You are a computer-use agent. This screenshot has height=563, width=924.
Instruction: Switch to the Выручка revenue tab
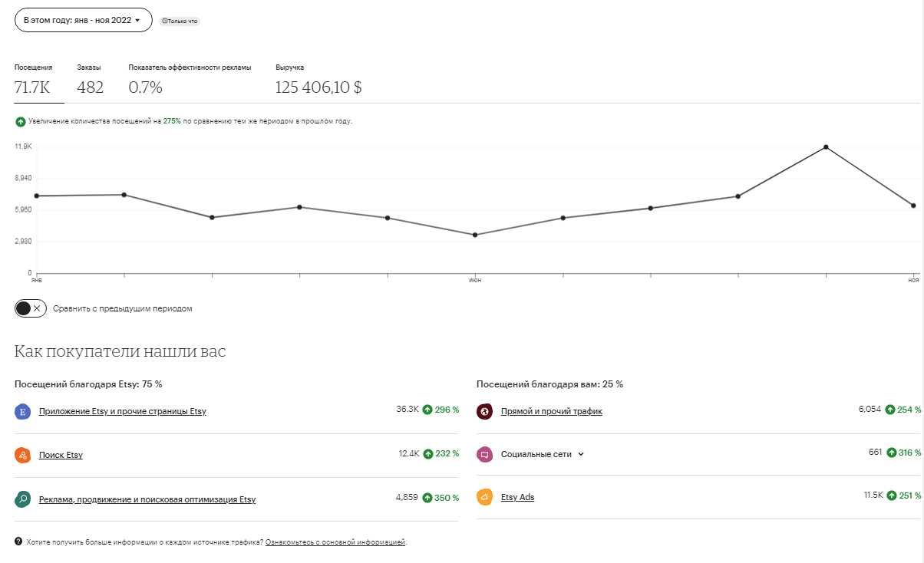point(318,80)
